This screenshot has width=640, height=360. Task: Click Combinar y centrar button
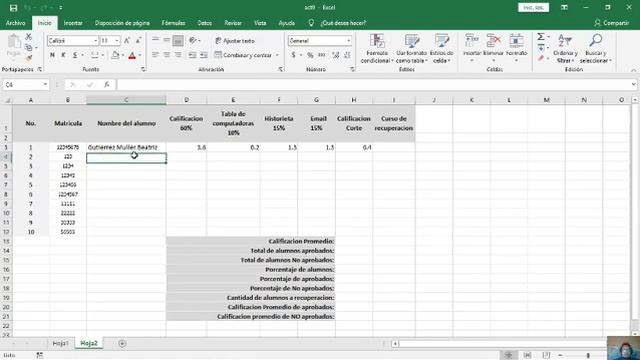pyautogui.click(x=243, y=55)
